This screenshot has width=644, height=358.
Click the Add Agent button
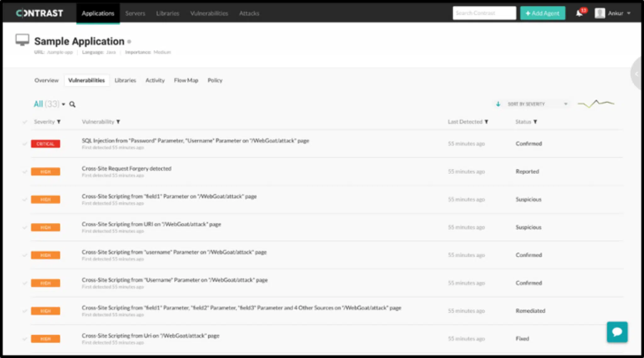[542, 13]
